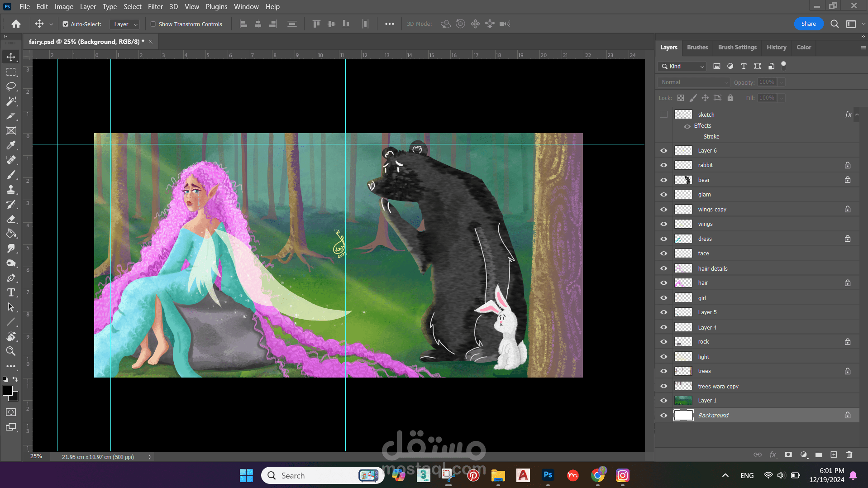This screenshot has width=868, height=488.
Task: Select the Eraser tool
Action: 11,219
